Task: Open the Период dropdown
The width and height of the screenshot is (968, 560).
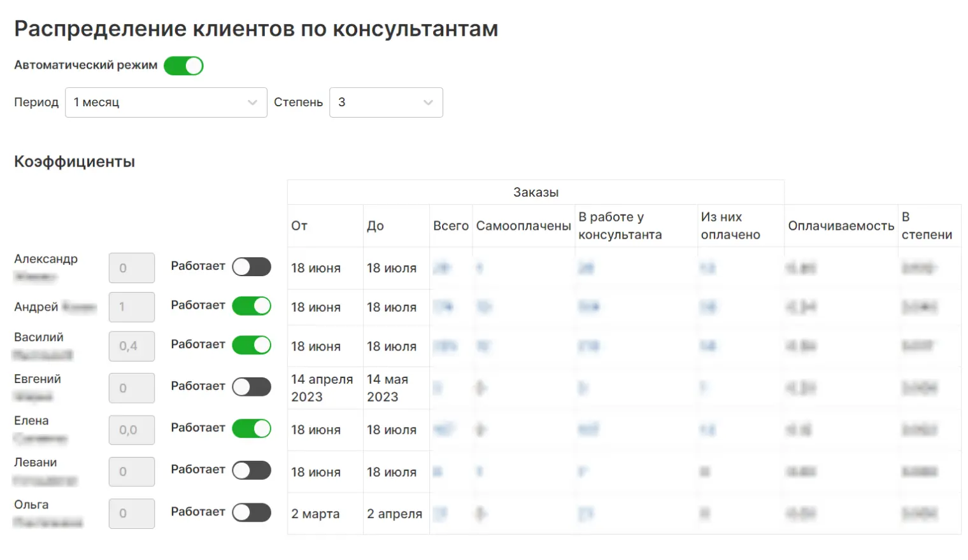Action: click(x=166, y=102)
